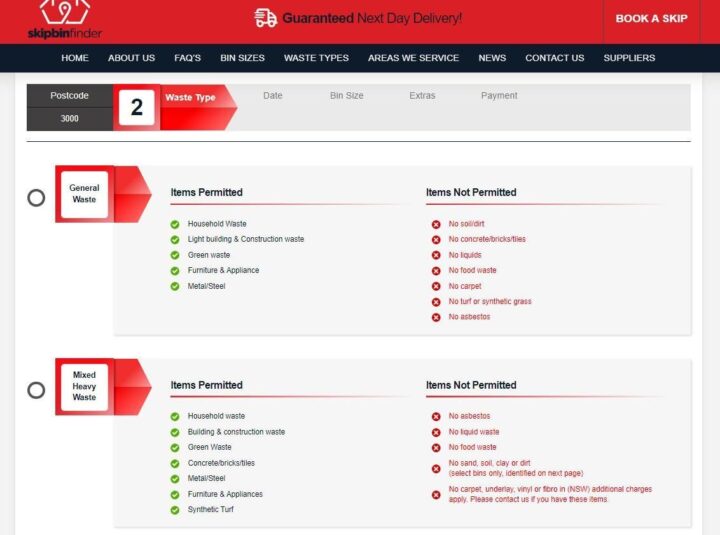720x535 pixels.
Task: Open the Contact Us link
Action: (554, 58)
